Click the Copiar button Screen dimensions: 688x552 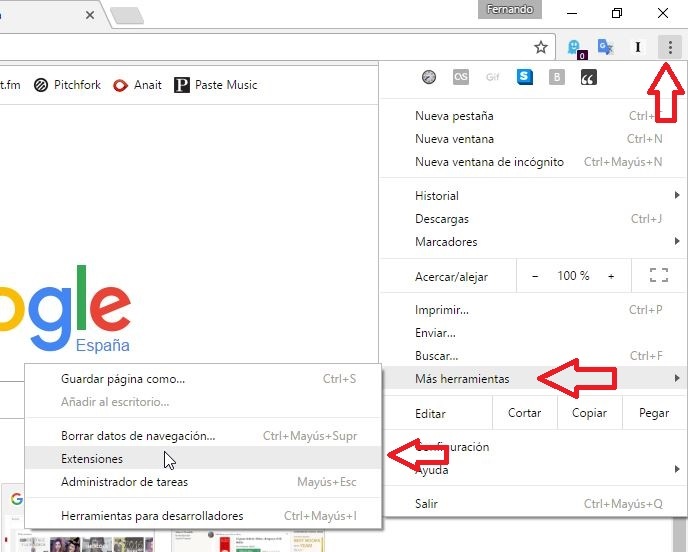click(589, 413)
